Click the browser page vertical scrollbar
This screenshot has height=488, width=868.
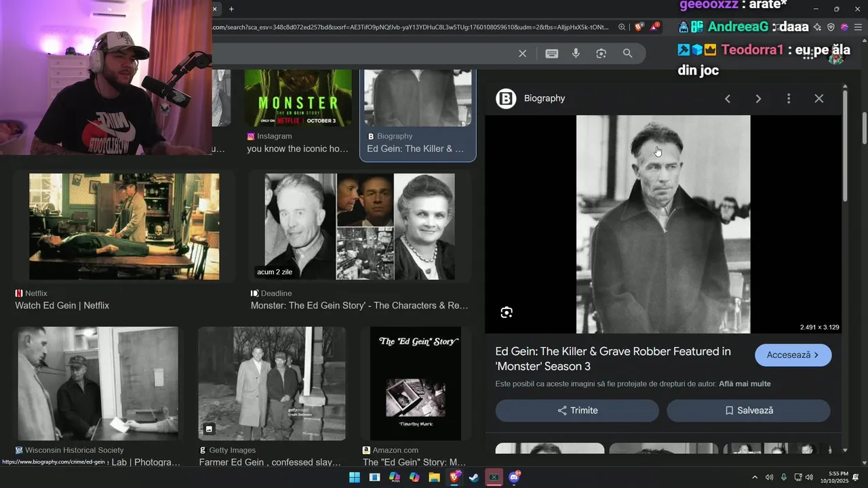click(x=865, y=127)
